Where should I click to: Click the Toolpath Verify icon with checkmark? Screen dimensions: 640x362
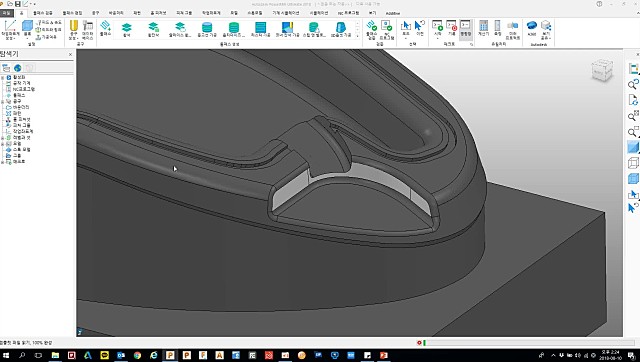[371, 25]
